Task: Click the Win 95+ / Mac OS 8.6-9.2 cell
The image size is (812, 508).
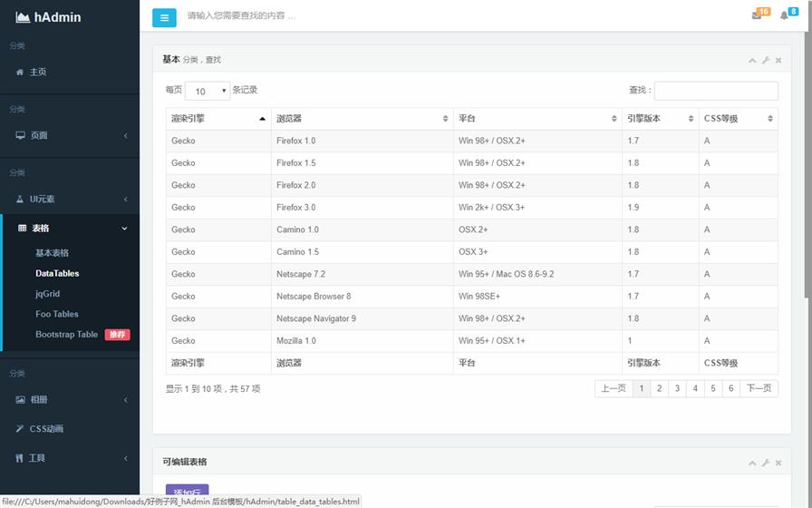Action: (x=537, y=274)
